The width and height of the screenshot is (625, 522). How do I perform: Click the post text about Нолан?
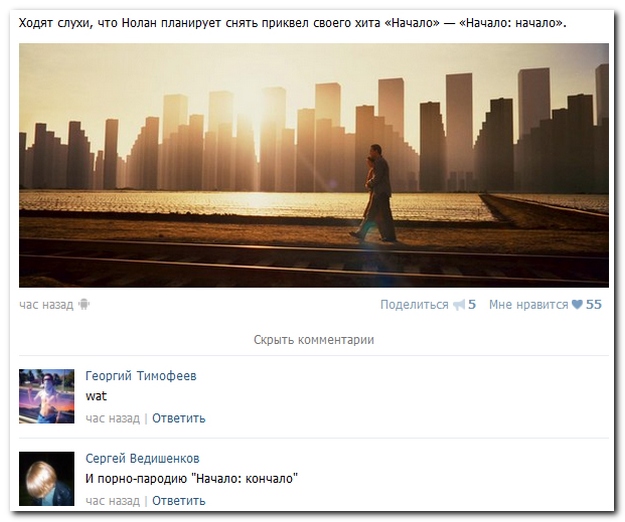pos(292,23)
